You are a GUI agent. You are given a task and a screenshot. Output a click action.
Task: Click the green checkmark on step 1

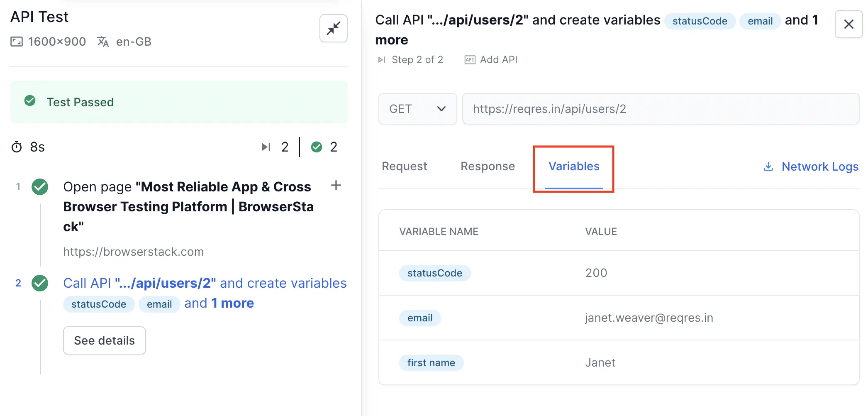point(40,187)
